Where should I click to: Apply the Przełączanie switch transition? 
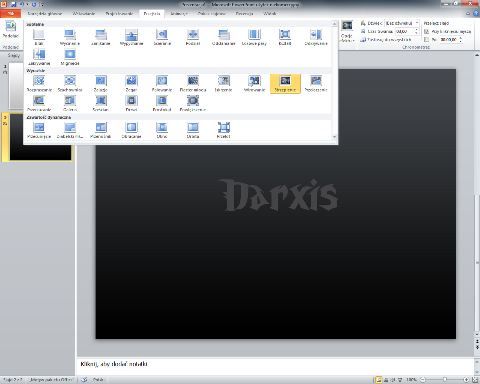pos(316,83)
